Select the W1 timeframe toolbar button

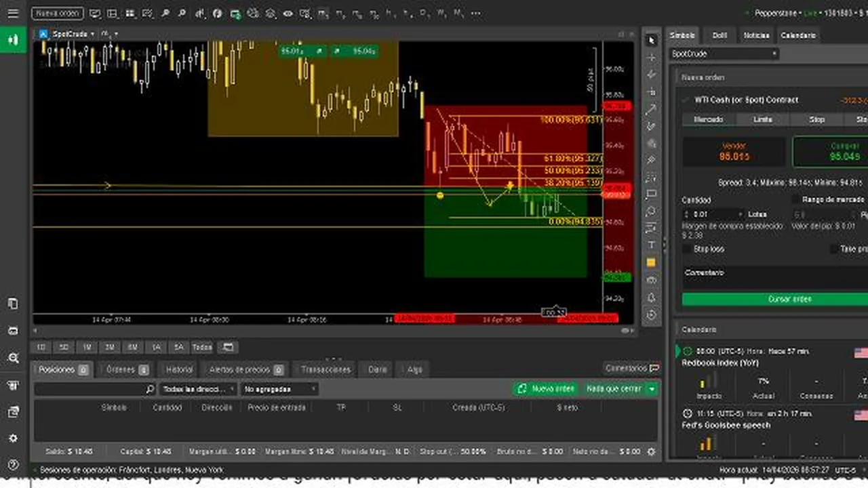[x=441, y=13]
